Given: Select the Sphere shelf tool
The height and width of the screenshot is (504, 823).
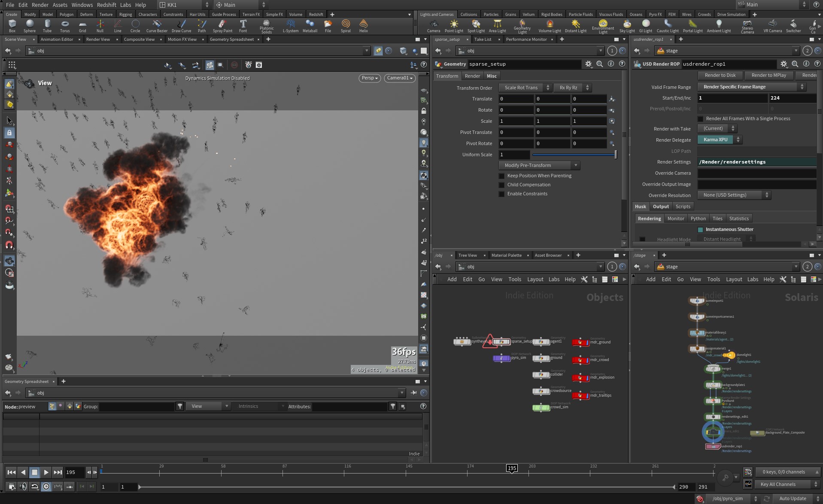Looking at the screenshot, I should click(30, 26).
